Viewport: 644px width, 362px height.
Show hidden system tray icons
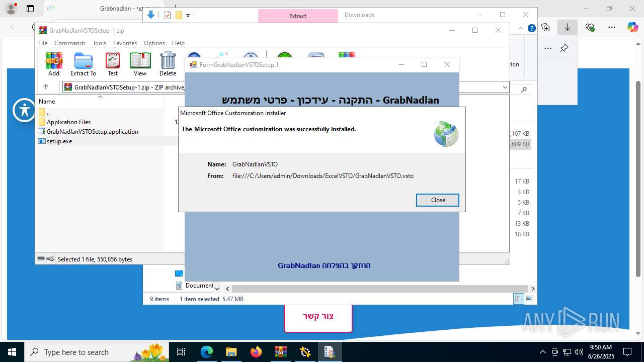pyautogui.click(x=542, y=352)
